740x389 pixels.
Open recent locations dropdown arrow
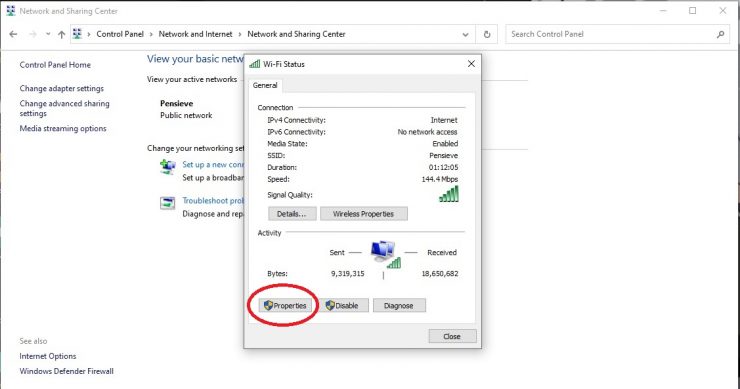point(48,34)
